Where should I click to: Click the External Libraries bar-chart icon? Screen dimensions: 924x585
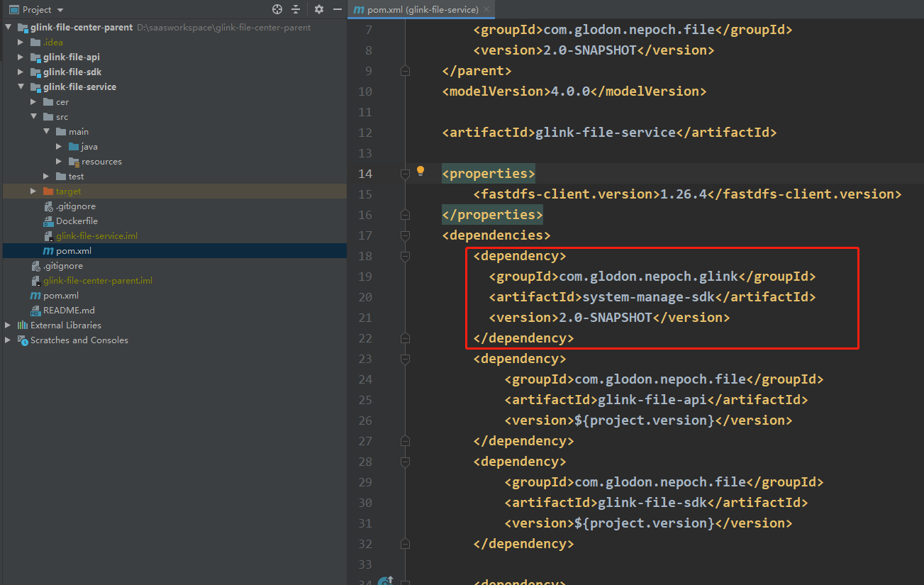pos(23,325)
